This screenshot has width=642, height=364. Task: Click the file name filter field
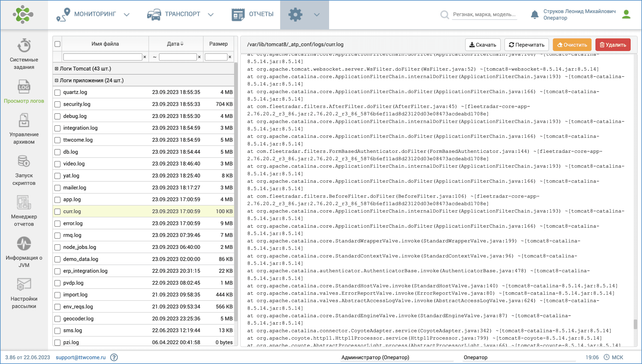103,57
